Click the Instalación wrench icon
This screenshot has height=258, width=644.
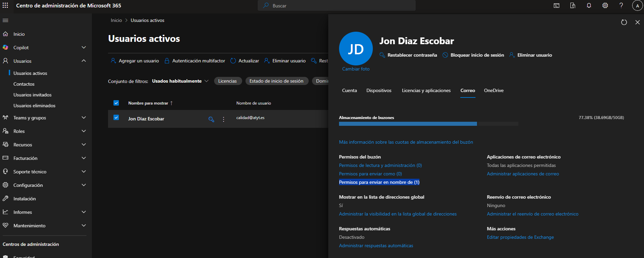pyautogui.click(x=5, y=199)
